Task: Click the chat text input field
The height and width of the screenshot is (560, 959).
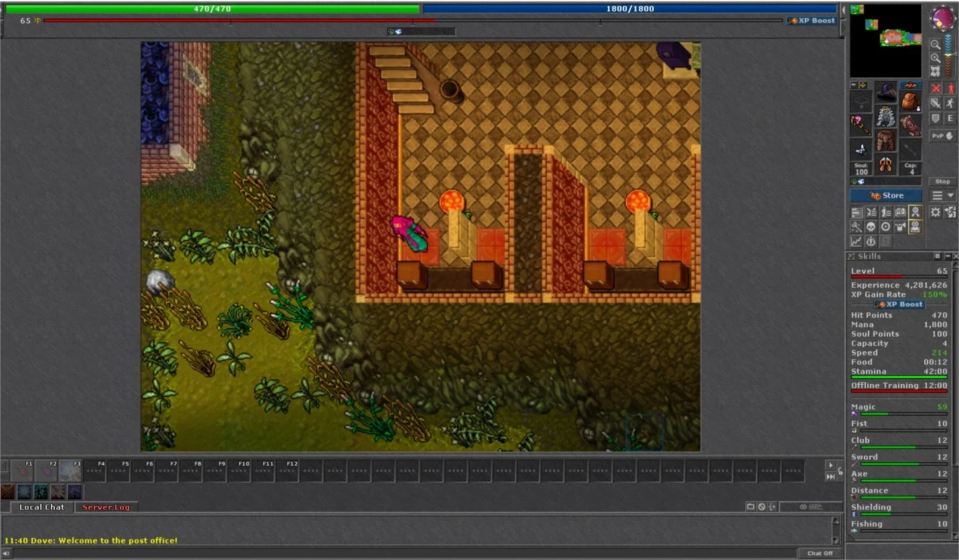Action: pyautogui.click(x=404, y=553)
